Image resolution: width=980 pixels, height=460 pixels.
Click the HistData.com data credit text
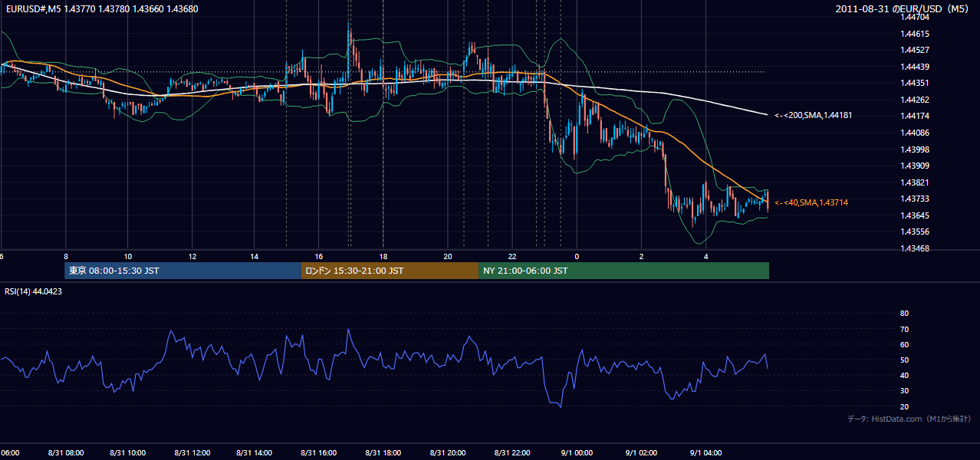coord(909,419)
